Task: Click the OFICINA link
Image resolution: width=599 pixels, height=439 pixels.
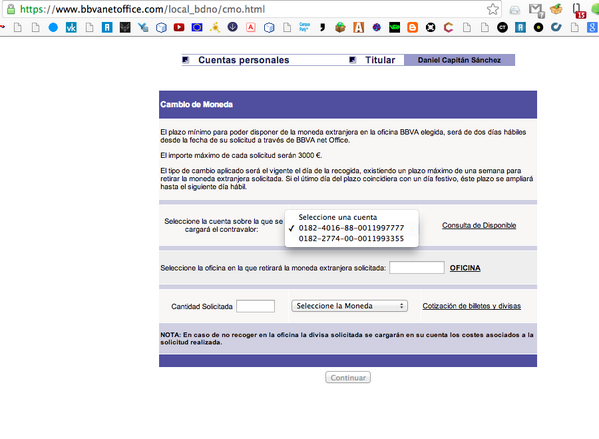Action: click(465, 268)
